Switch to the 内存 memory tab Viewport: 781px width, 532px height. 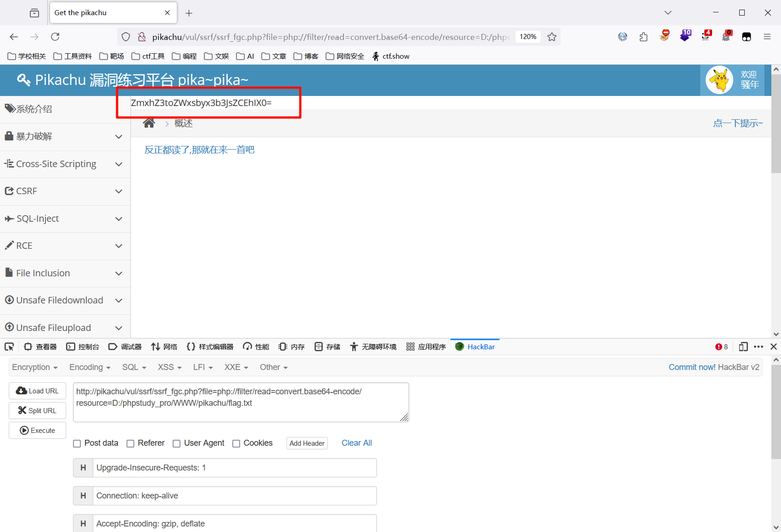(x=292, y=347)
